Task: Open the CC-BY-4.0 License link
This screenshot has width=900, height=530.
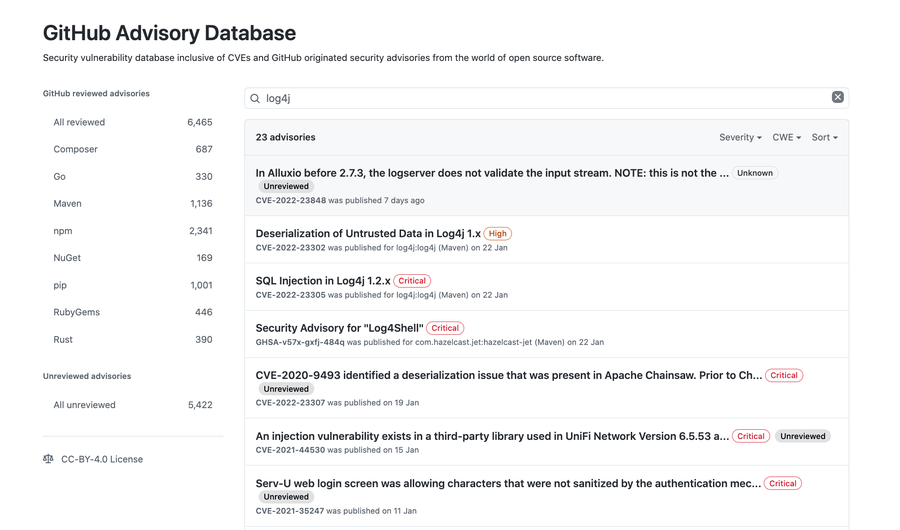Action: [x=102, y=459]
